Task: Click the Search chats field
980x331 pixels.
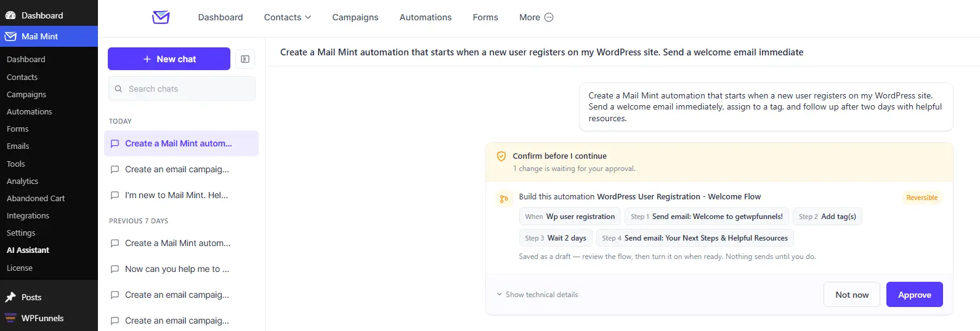Action: pyautogui.click(x=182, y=89)
